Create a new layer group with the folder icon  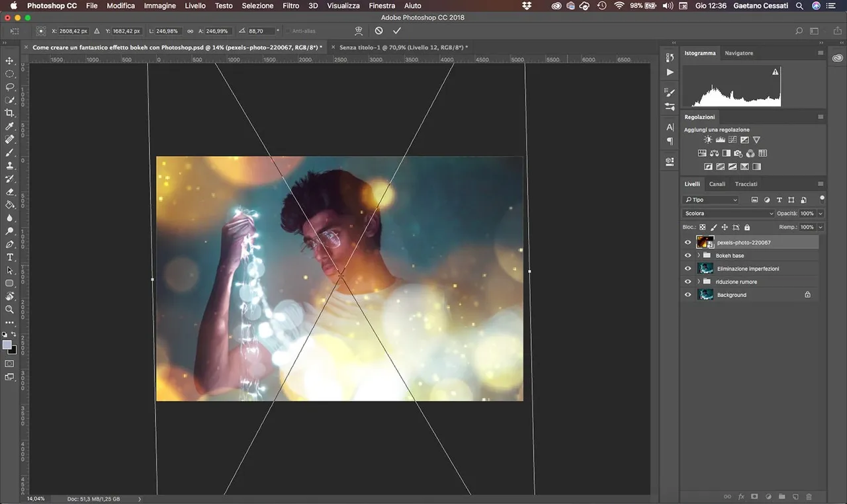[781, 496]
